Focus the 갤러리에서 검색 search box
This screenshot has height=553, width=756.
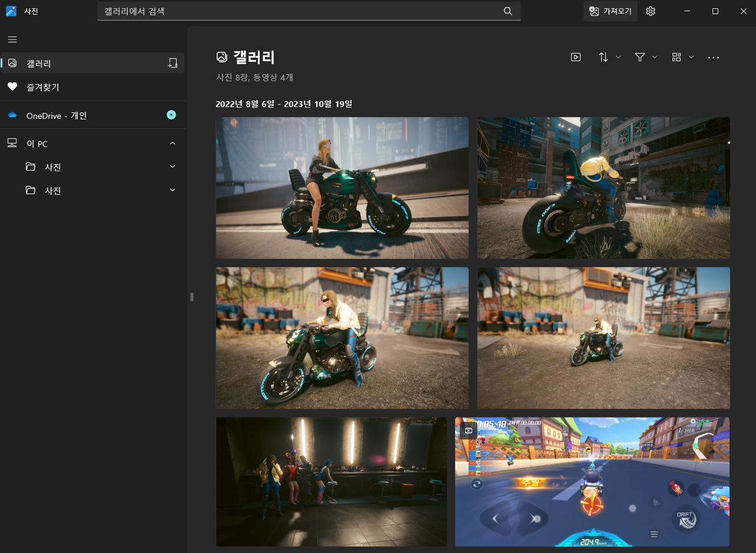pyautogui.click(x=309, y=11)
